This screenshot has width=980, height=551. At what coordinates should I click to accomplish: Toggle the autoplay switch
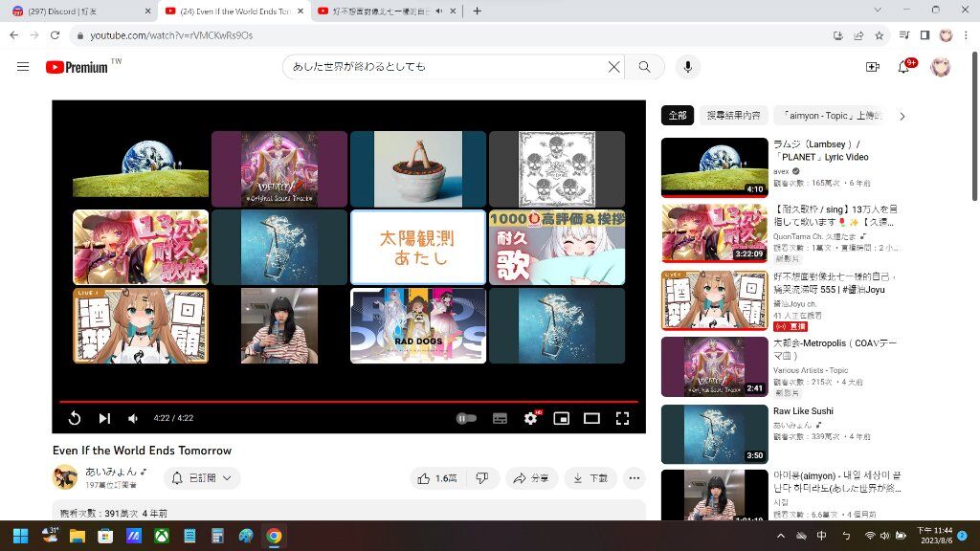467,418
